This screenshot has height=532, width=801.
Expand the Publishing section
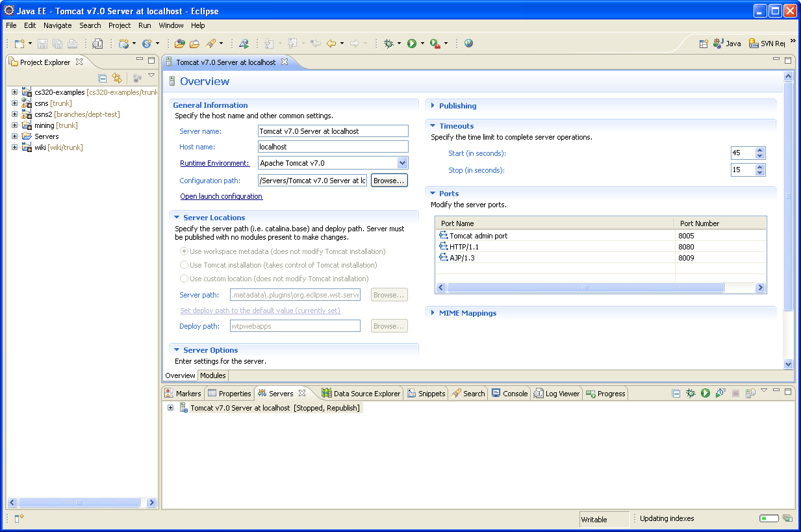457,106
